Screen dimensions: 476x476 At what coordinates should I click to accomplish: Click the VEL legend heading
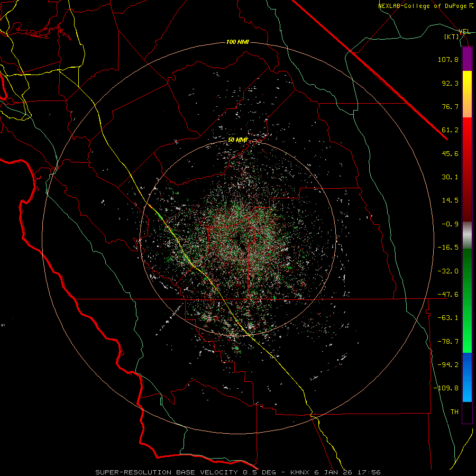pos(464,32)
